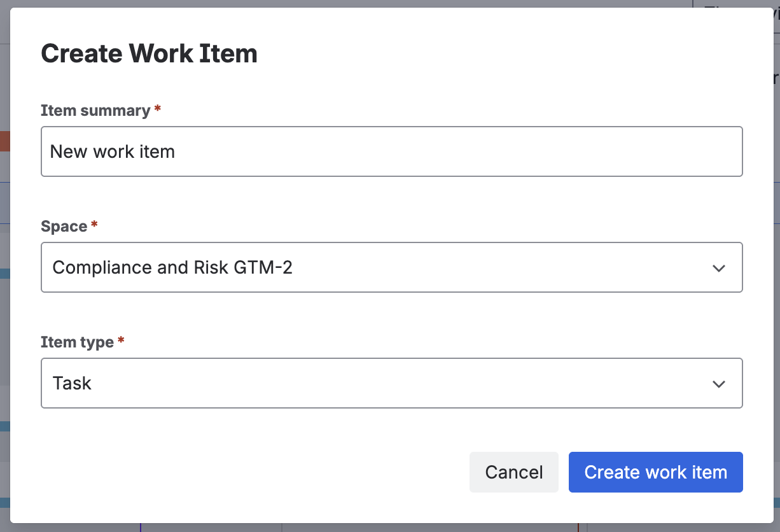
Task: Select the 'Compliance and Risk GTM-2' value
Action: [x=172, y=267]
